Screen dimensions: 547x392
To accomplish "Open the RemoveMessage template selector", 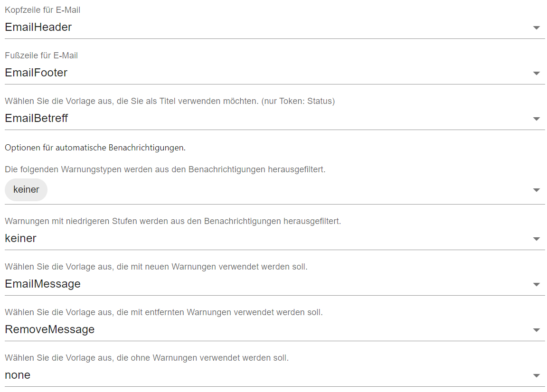I will pyautogui.click(x=275, y=329).
